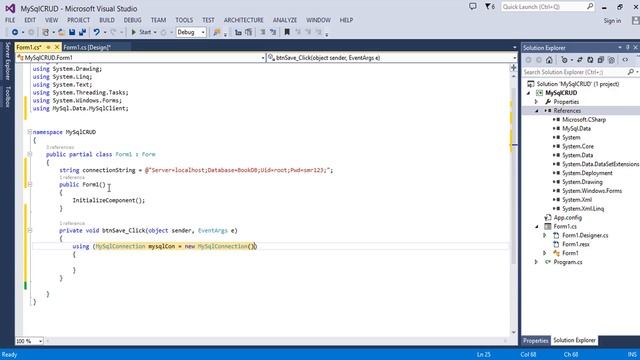The width and height of the screenshot is (640, 360).
Task: Expand the Form1.Designer.cs node
Action: [x=545, y=236]
